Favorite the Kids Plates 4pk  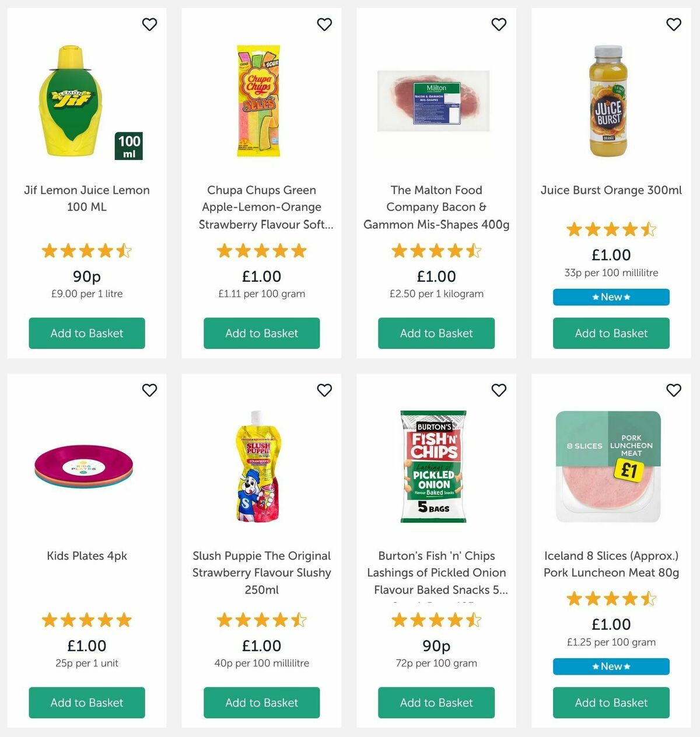point(149,390)
